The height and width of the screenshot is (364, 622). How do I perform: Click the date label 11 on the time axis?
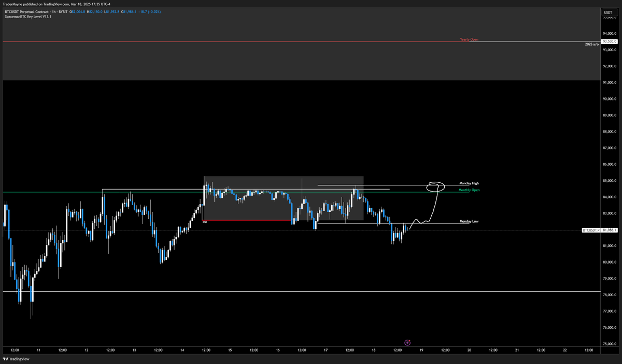point(38,351)
